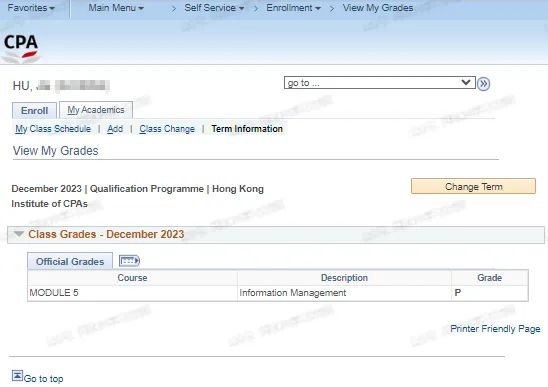The image size is (548, 387).
Task: Click the go-to double arrow button
Action: 483,84
